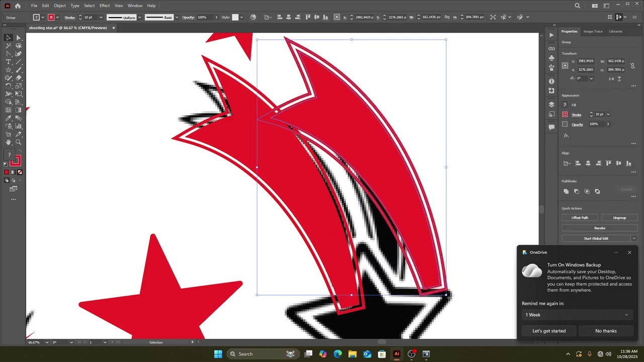The height and width of the screenshot is (362, 644).
Task: Set fill mode to None
Action: click(20, 172)
